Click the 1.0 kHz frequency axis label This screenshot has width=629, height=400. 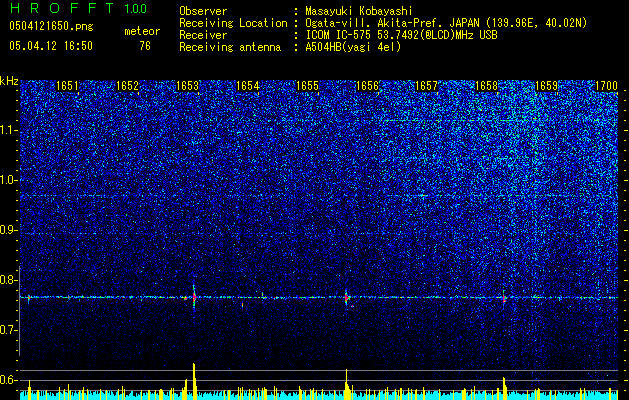8,180
